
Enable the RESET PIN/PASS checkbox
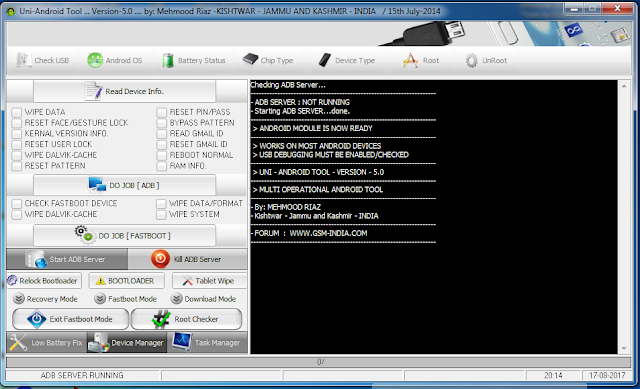tap(162, 112)
